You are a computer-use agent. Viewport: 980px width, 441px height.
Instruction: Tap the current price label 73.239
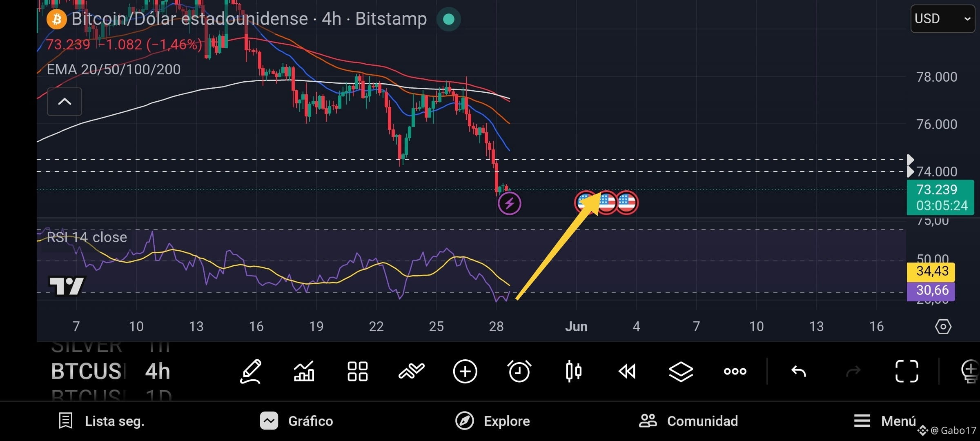(940, 197)
